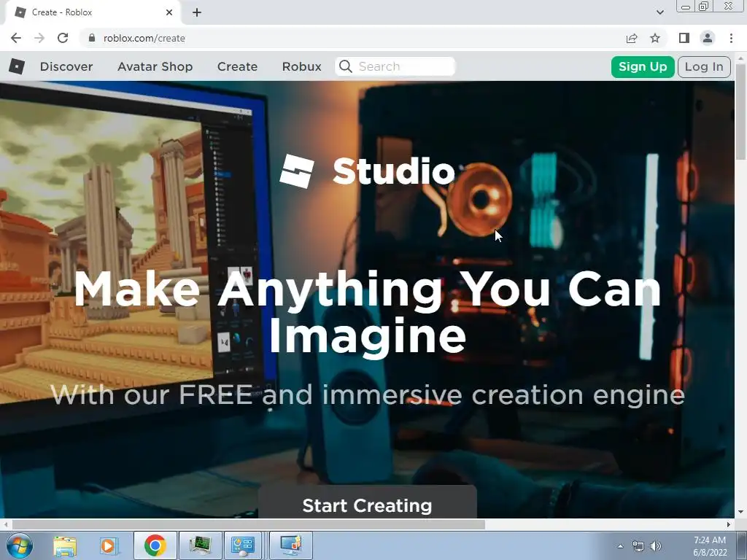The width and height of the screenshot is (747, 560).
Task: Click the share page icon in address bar
Action: [632, 38]
